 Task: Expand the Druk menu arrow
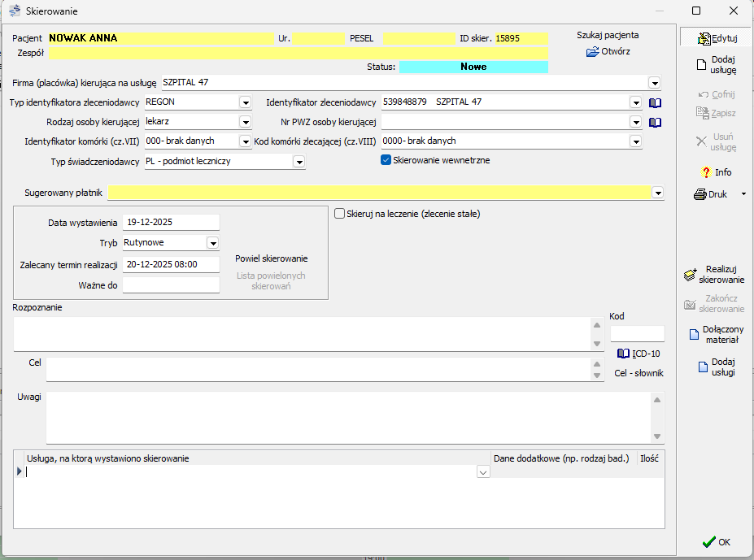tap(743, 194)
